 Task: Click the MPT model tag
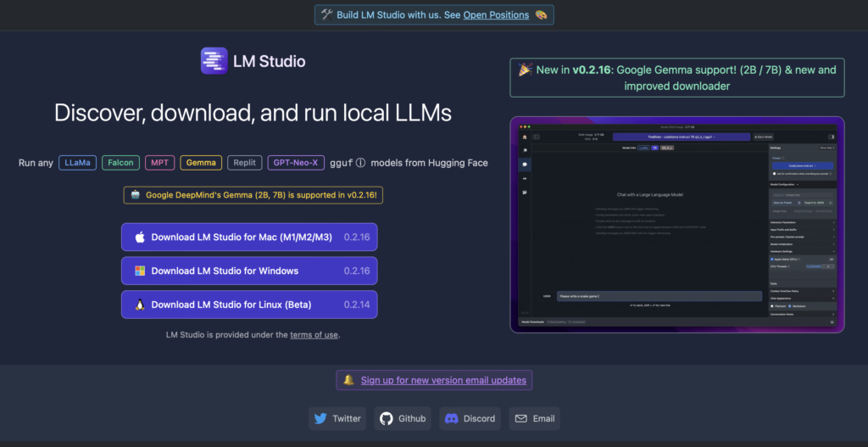[160, 163]
